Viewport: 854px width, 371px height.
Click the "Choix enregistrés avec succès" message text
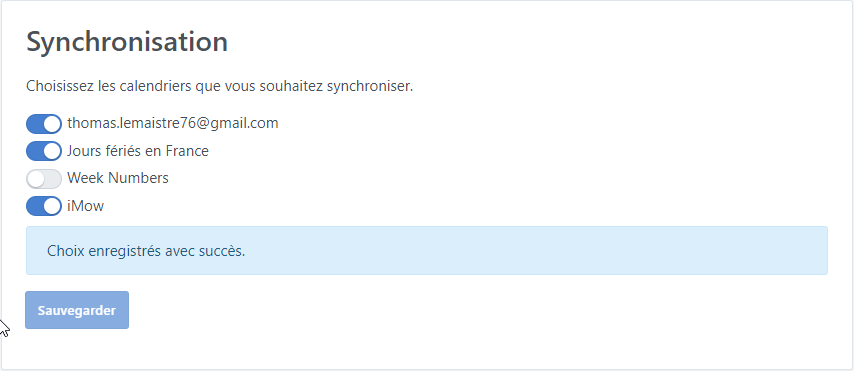coord(146,251)
